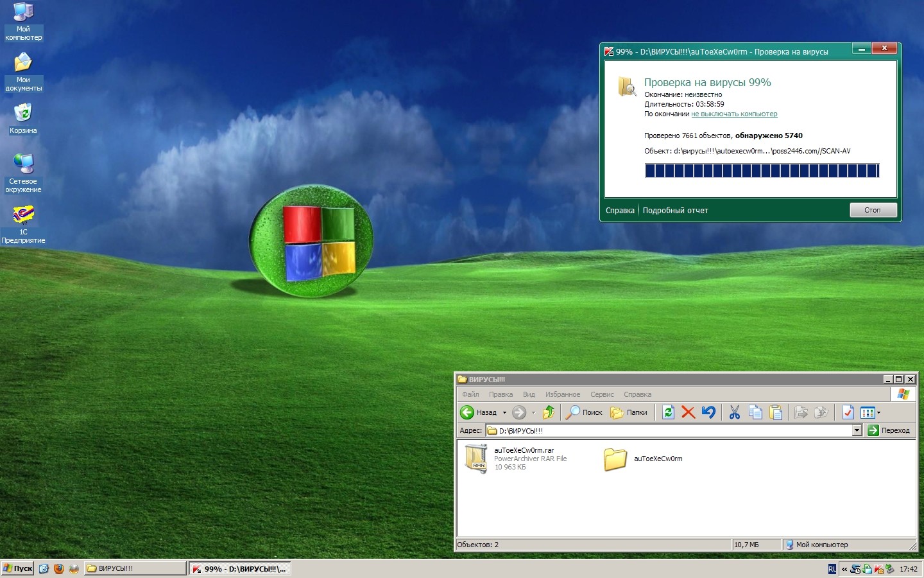Click the 'не выключать компьютер' link

734,114
